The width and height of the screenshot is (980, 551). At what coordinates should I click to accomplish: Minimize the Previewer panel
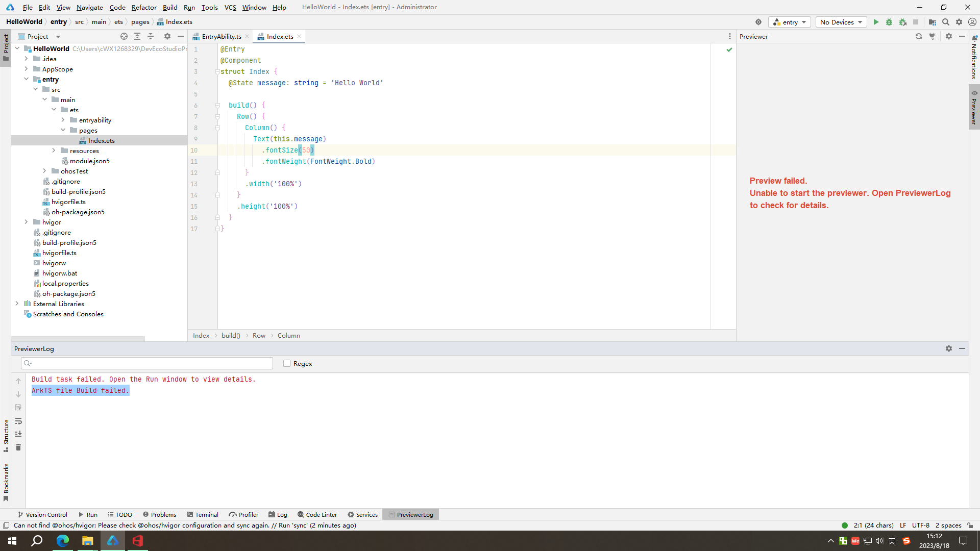click(962, 36)
